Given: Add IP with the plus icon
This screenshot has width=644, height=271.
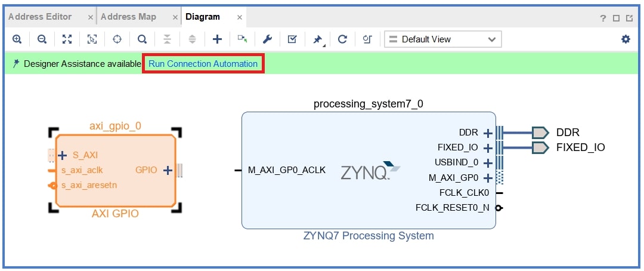Looking at the screenshot, I should [217, 39].
